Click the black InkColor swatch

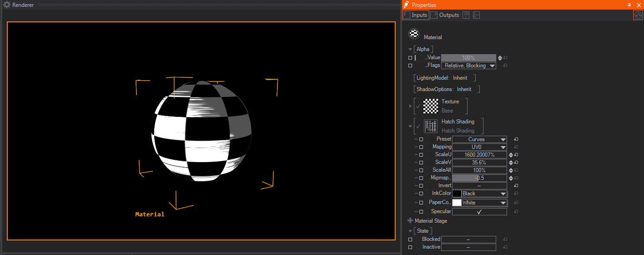pos(457,194)
